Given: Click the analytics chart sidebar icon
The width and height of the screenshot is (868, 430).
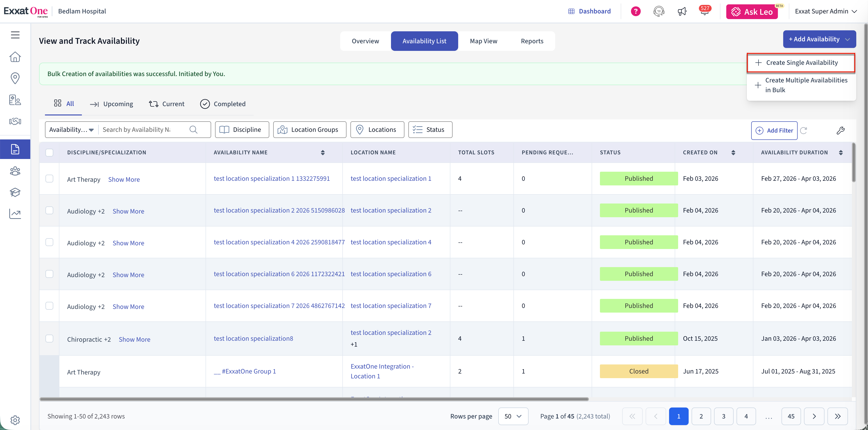Looking at the screenshot, I should (15, 214).
